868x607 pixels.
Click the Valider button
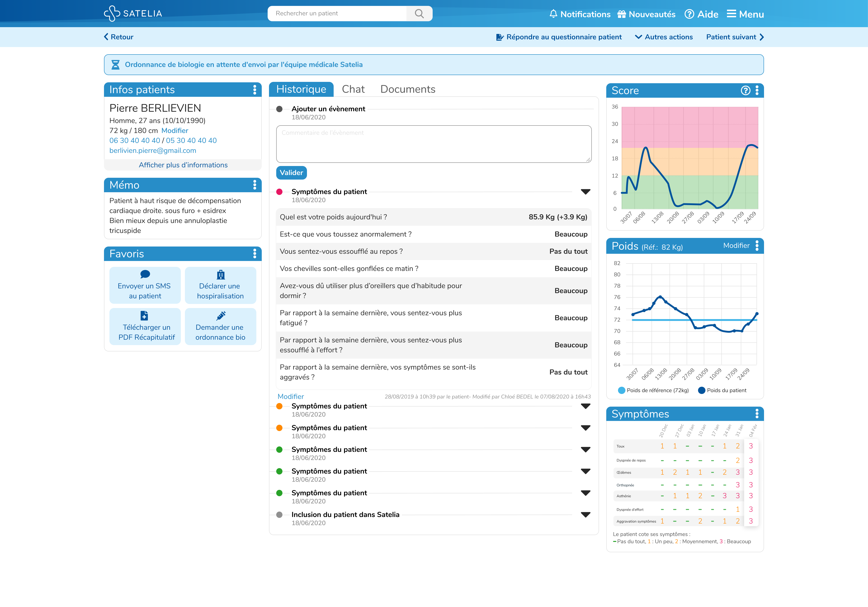point(291,173)
